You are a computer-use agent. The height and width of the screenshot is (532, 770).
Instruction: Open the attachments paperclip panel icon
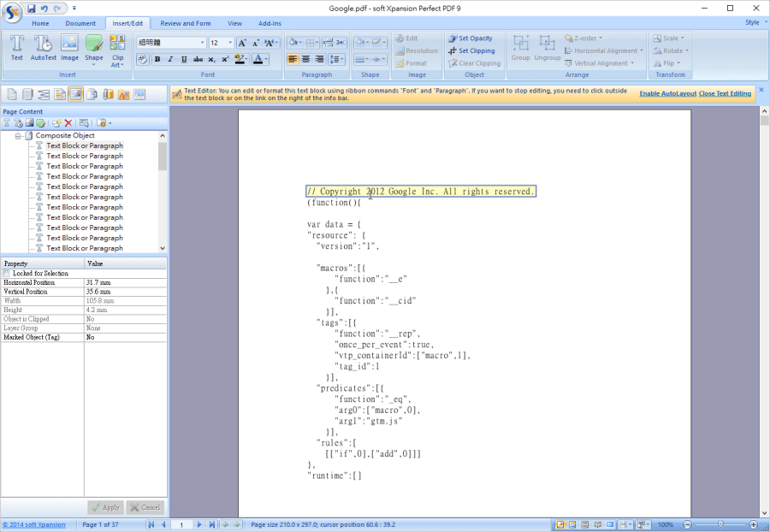pyautogui.click(x=108, y=94)
